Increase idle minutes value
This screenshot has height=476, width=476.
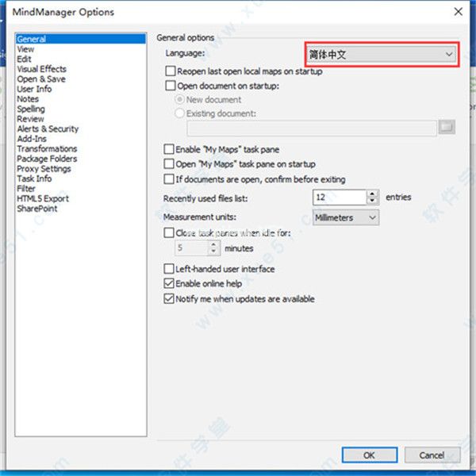coord(213,244)
